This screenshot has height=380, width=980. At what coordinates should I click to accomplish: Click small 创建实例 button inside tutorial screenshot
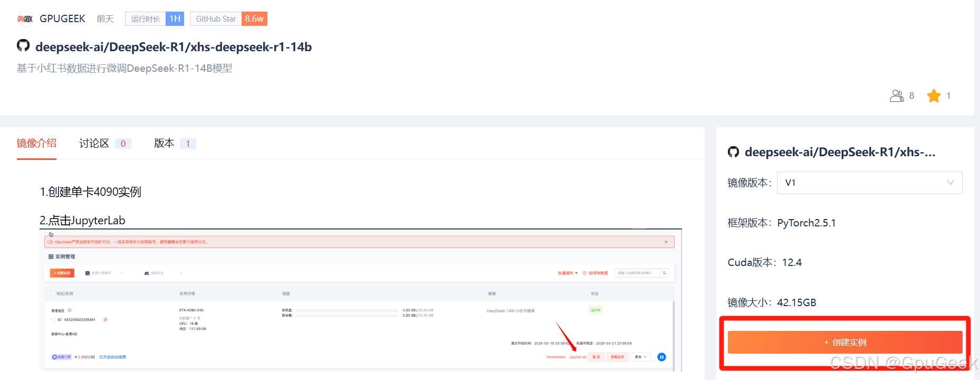coord(62,273)
